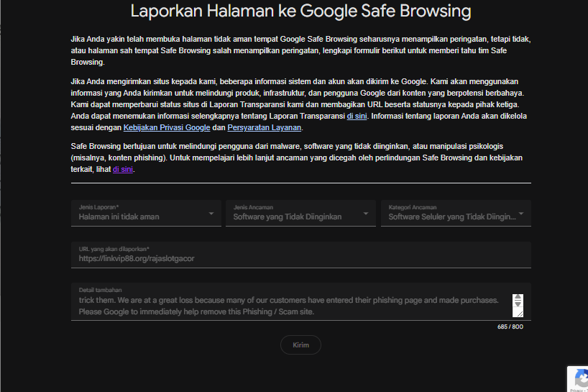The height and width of the screenshot is (392, 588).
Task: Click the textarea scroll down arrow
Action: click(x=518, y=304)
